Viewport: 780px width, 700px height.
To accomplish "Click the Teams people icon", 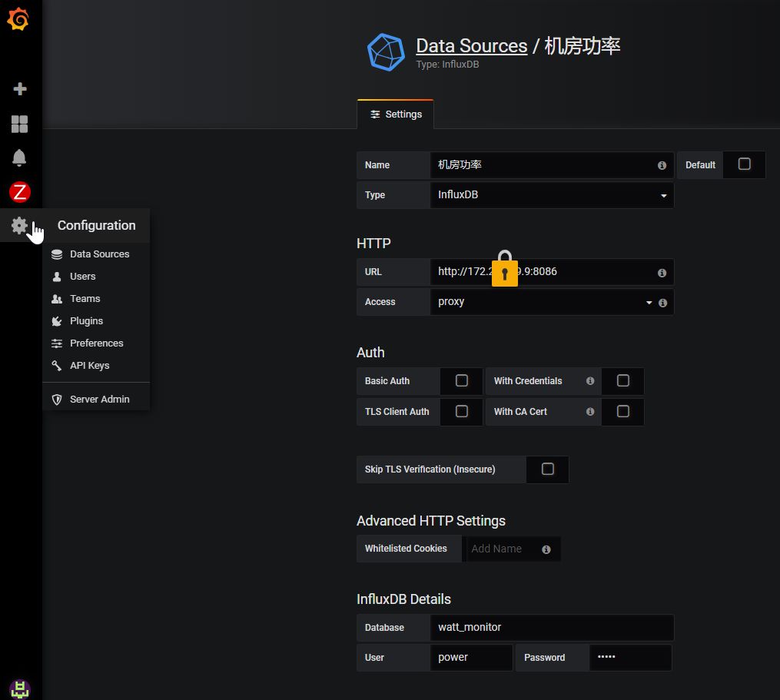I will click(x=57, y=299).
